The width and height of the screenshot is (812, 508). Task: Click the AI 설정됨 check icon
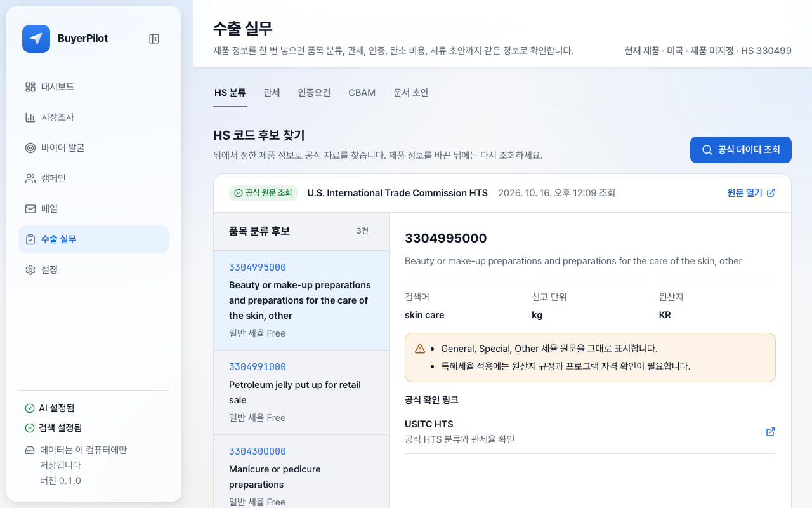pyautogui.click(x=30, y=408)
